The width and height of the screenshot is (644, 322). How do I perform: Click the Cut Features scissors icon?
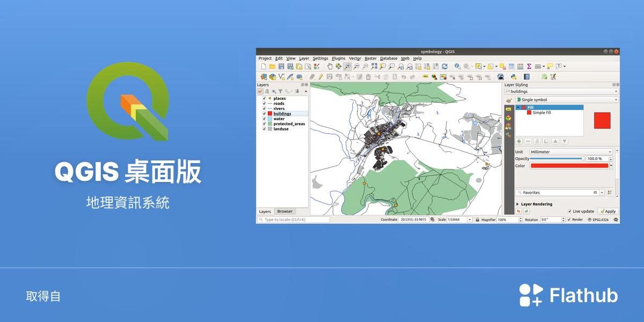click(x=377, y=77)
